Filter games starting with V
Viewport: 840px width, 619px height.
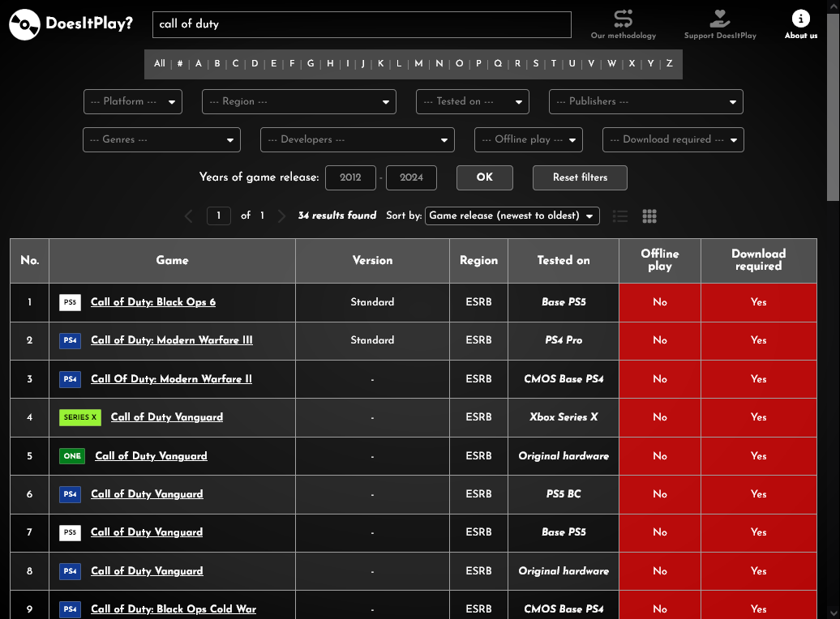point(591,64)
